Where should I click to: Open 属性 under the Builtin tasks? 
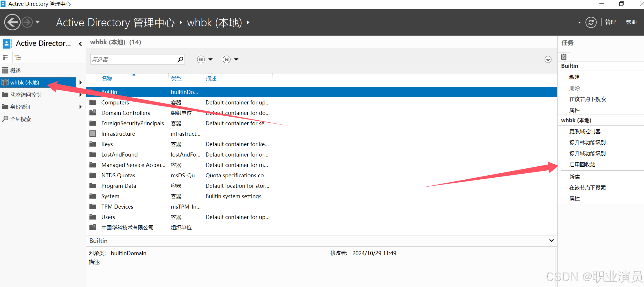575,110
